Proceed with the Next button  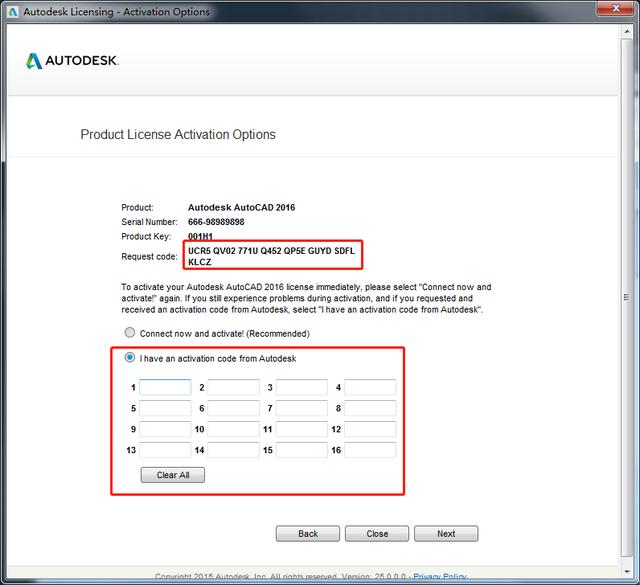[446, 533]
